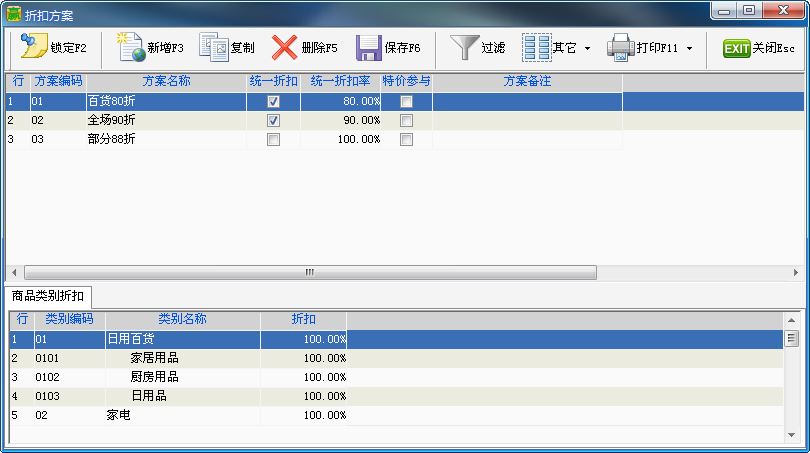Click the funnel Filter (过滤) icon

(464, 47)
